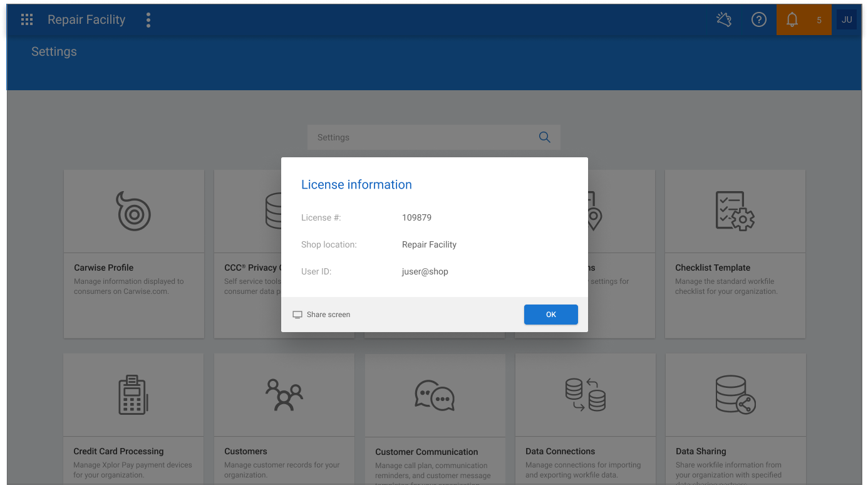This screenshot has width=868, height=485.
Task: Click the Share screen link
Action: tap(328, 315)
